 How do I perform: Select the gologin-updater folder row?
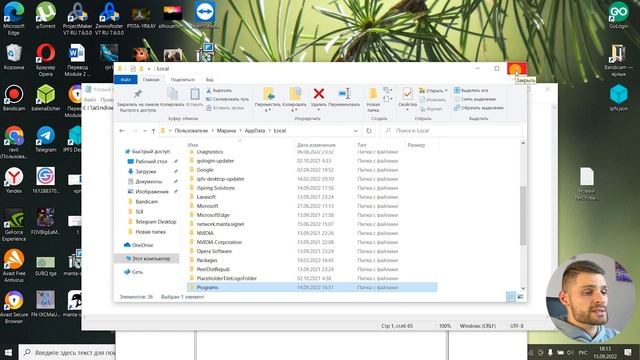pyautogui.click(x=312, y=161)
